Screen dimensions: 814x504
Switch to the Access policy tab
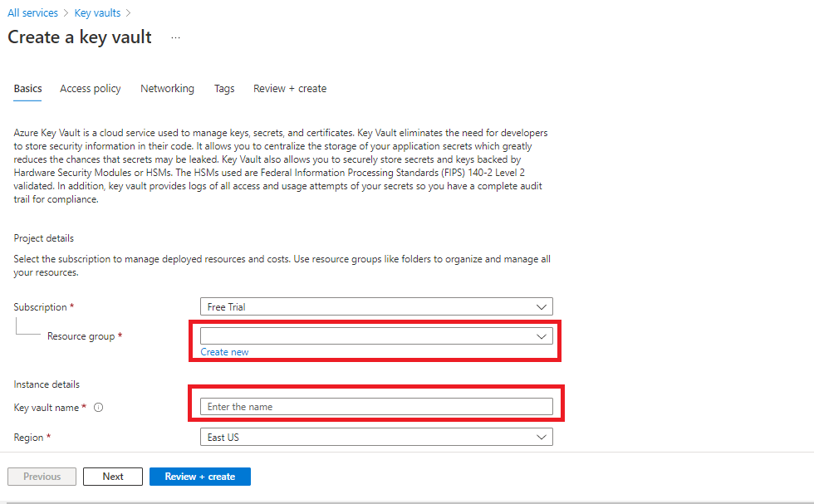click(90, 88)
